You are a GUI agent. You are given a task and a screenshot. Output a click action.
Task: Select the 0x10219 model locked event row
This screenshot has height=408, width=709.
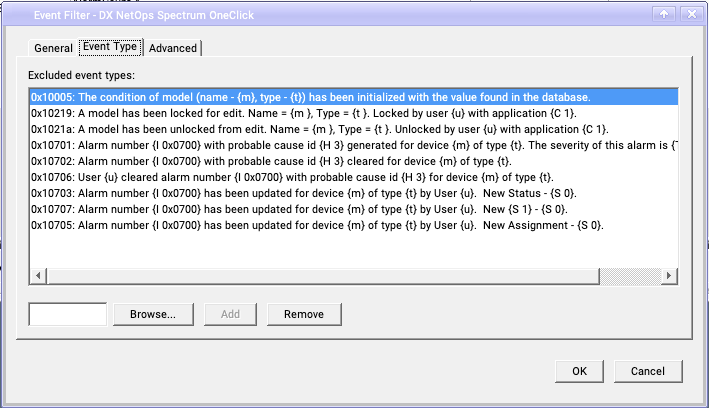click(x=354, y=113)
